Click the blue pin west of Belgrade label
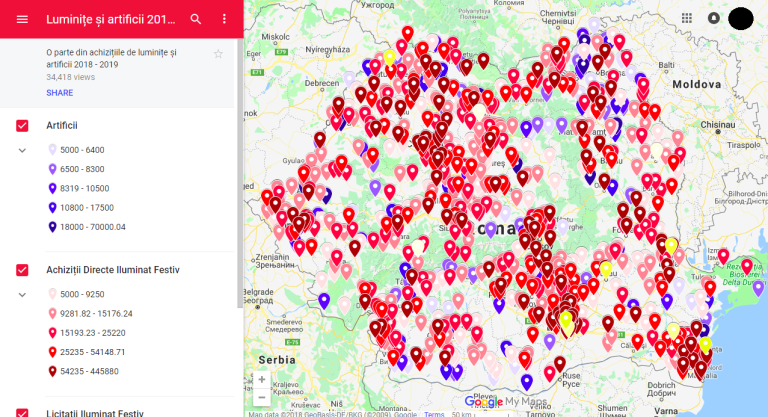Viewport: 768px width, 417px height. coord(324,300)
